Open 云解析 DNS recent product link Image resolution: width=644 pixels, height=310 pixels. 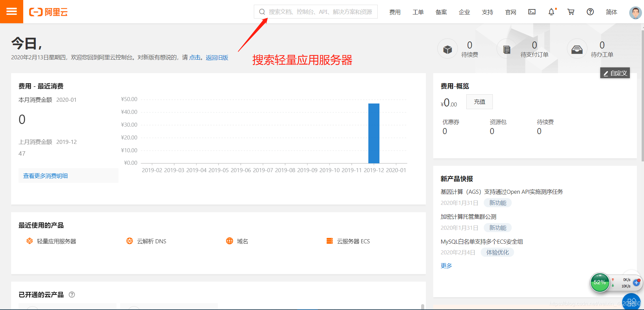point(151,241)
